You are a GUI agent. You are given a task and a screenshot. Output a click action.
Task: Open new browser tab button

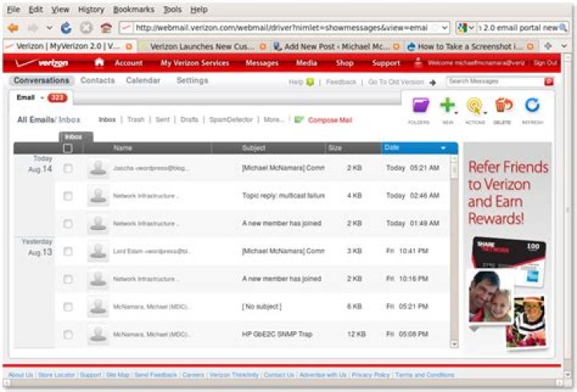click(x=548, y=46)
